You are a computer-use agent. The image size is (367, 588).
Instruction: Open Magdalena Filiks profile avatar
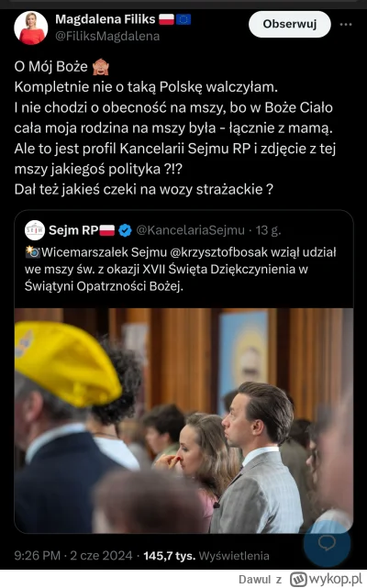[31, 28]
